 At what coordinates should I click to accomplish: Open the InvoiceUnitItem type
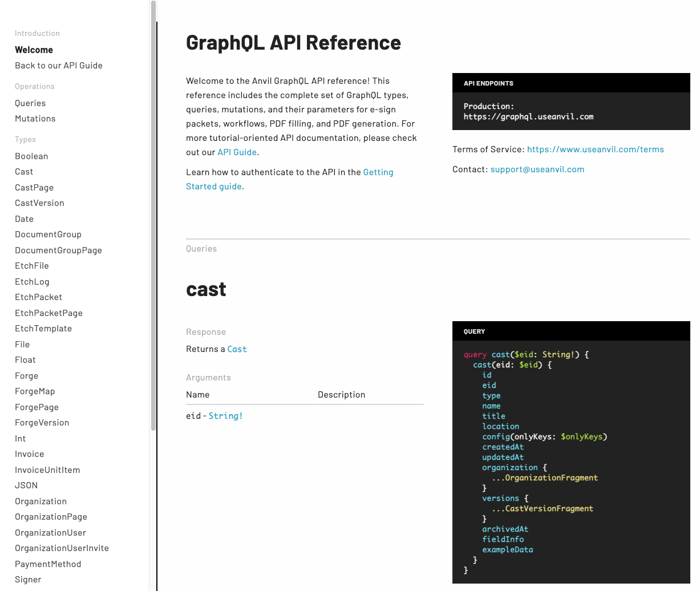[x=47, y=470]
